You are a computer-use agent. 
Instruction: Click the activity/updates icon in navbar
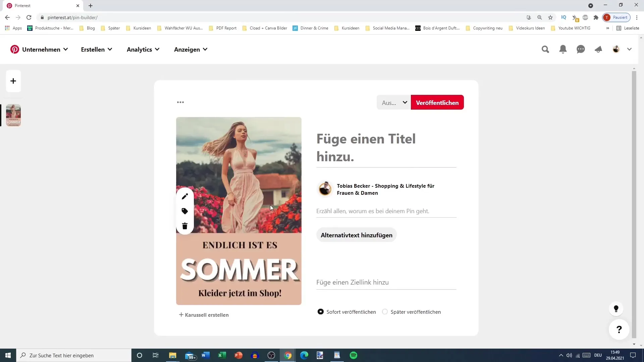click(x=562, y=49)
